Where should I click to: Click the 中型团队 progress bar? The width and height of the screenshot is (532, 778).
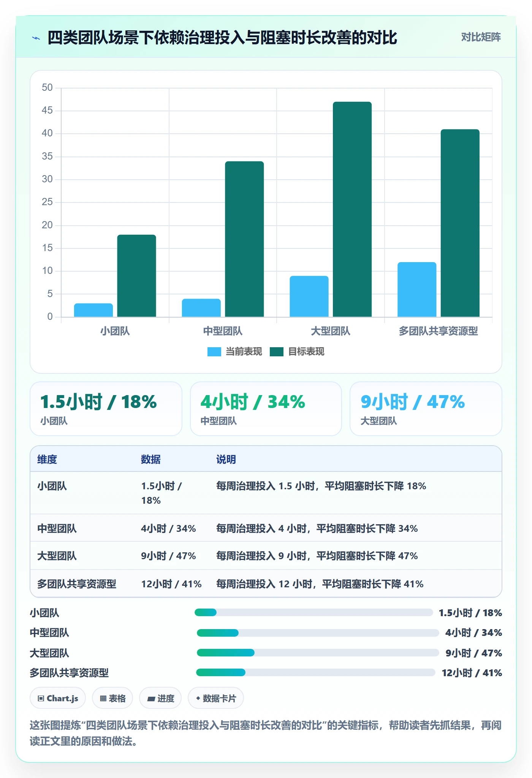[x=318, y=633]
